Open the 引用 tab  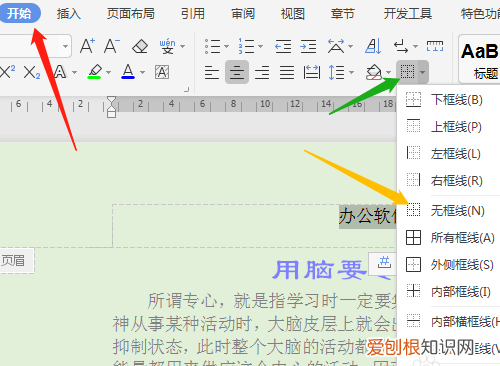[193, 14]
